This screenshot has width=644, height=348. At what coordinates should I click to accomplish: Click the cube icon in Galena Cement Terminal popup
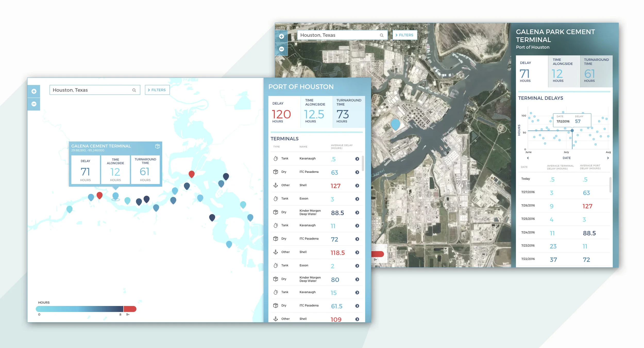coord(157,146)
